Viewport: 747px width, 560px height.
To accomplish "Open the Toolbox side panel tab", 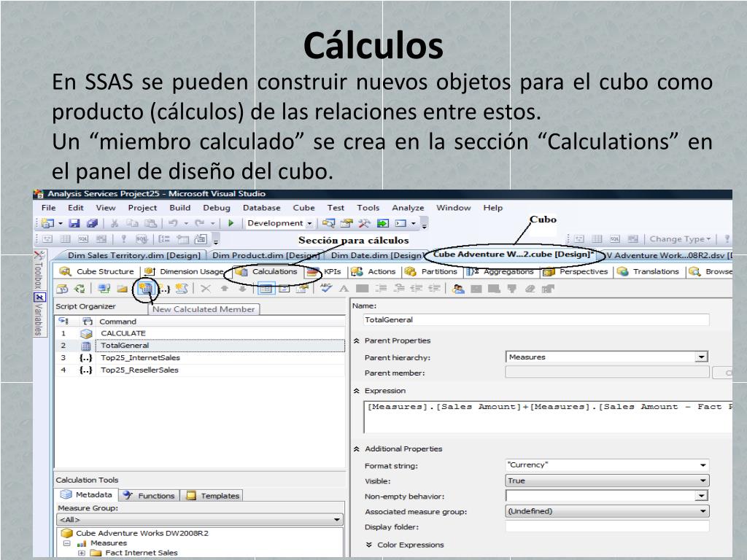I will click(39, 270).
